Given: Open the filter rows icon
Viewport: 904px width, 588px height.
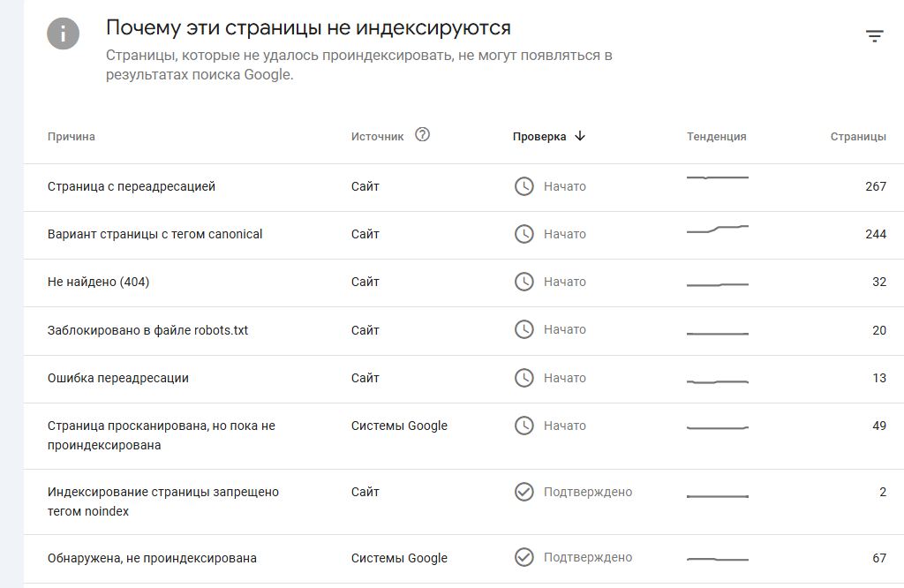Looking at the screenshot, I should coord(874,36).
